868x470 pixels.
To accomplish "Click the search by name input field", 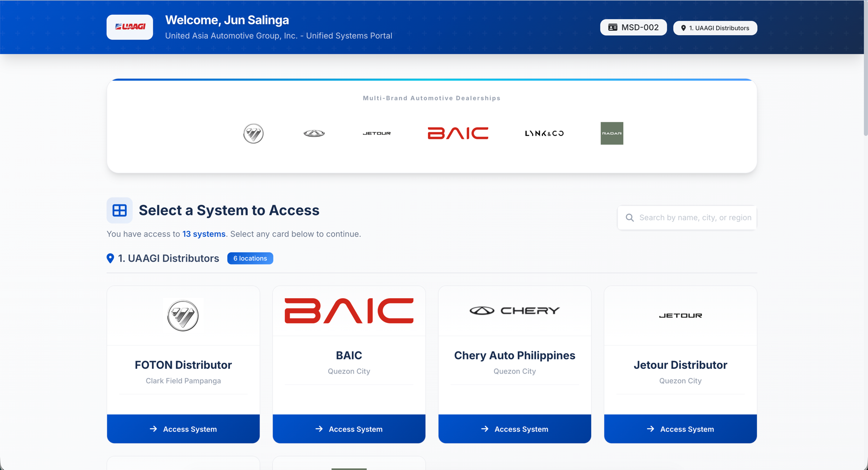I will point(694,217).
